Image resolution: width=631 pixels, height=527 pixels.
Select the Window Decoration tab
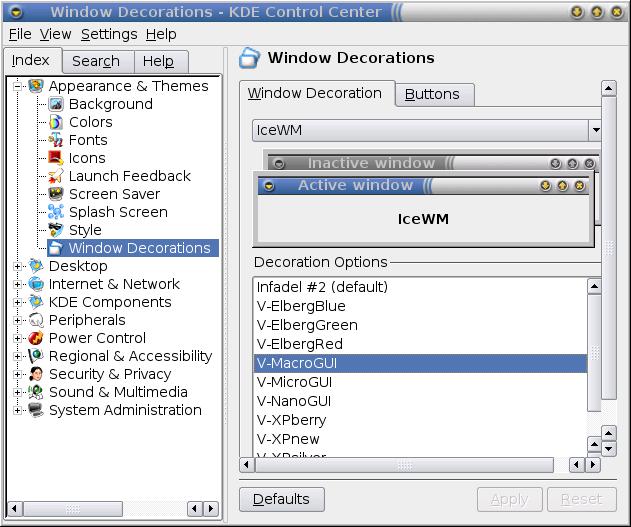pos(315,93)
